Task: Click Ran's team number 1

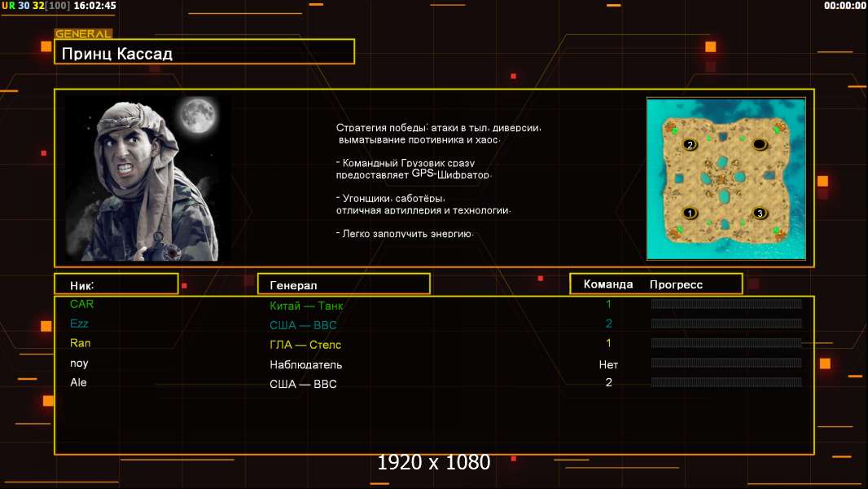Action: [608, 343]
